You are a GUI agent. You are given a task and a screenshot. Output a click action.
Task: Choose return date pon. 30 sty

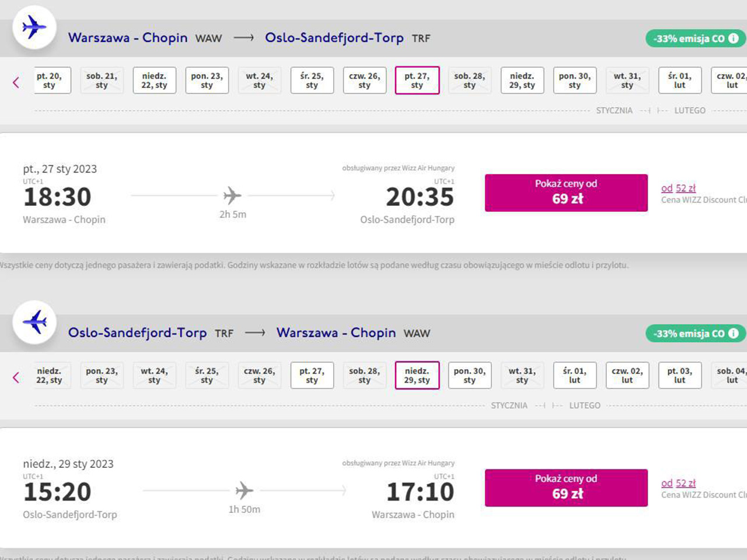click(x=469, y=376)
